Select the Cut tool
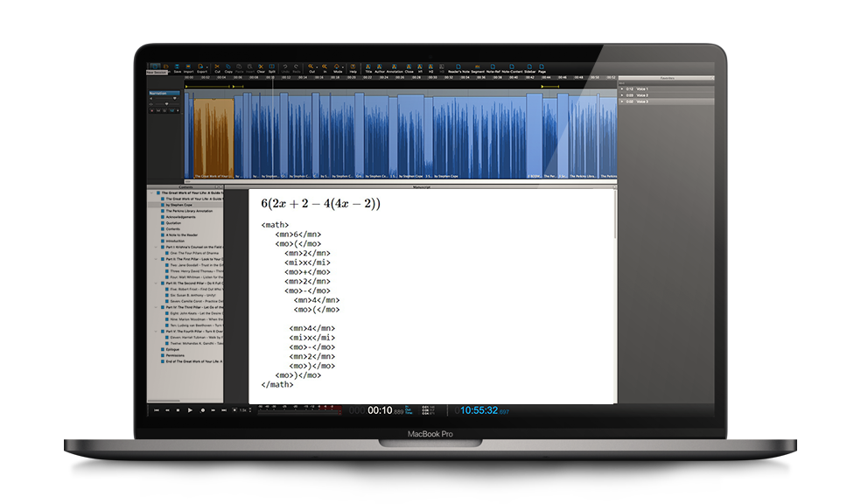 [x=217, y=66]
